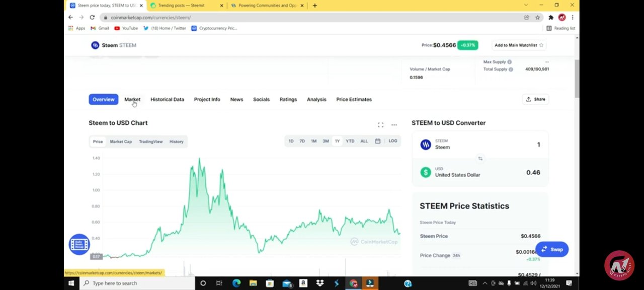Screen dimensions: 644x290
Task: Add Steem to Main Watchlist
Action: pyautogui.click(x=519, y=45)
